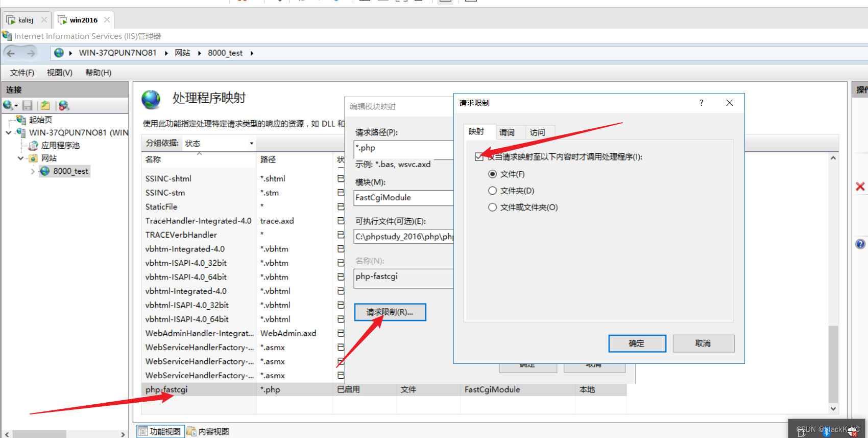This screenshot has width=868, height=438.
Task: Click 确定 in 请求限制 dialog
Action: pos(637,343)
